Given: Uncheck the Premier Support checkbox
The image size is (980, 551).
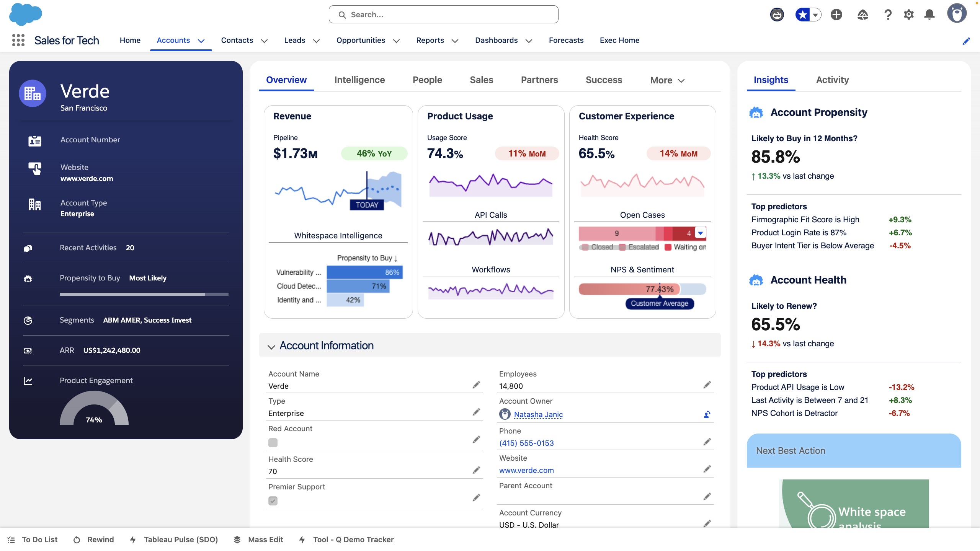Looking at the screenshot, I should tap(273, 500).
